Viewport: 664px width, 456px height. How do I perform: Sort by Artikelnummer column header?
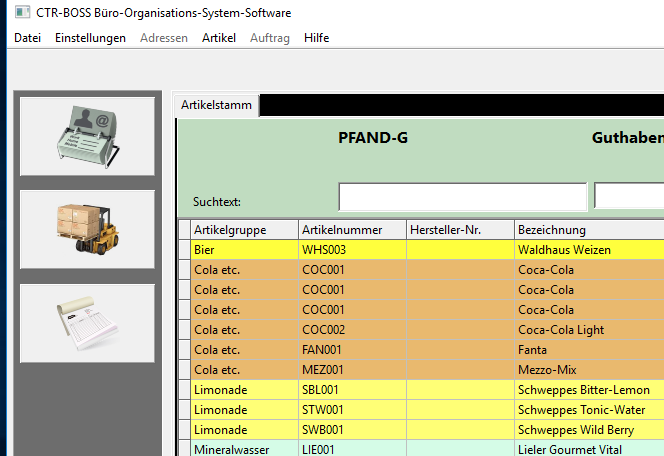click(352, 230)
